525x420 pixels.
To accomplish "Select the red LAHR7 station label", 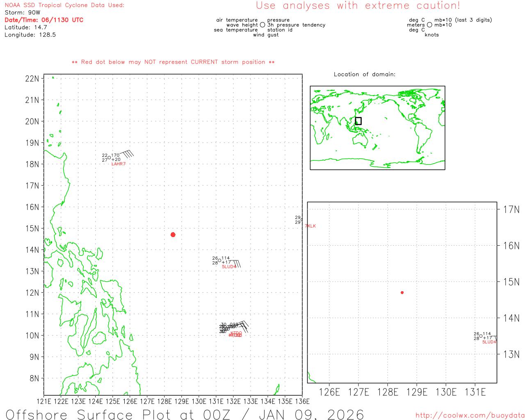I will [119, 164].
